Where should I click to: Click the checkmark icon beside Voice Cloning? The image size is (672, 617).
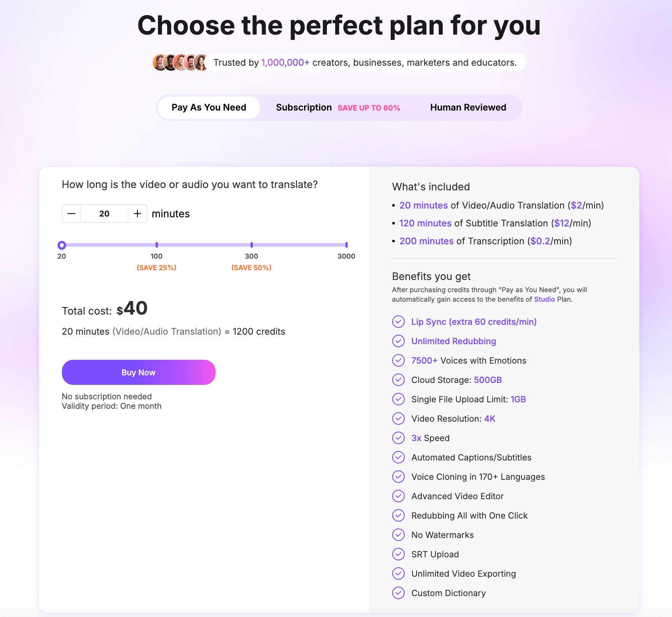[x=398, y=476]
